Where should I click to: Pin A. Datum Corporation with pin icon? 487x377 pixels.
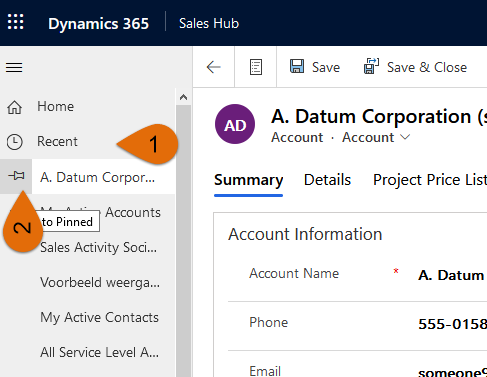(x=16, y=176)
